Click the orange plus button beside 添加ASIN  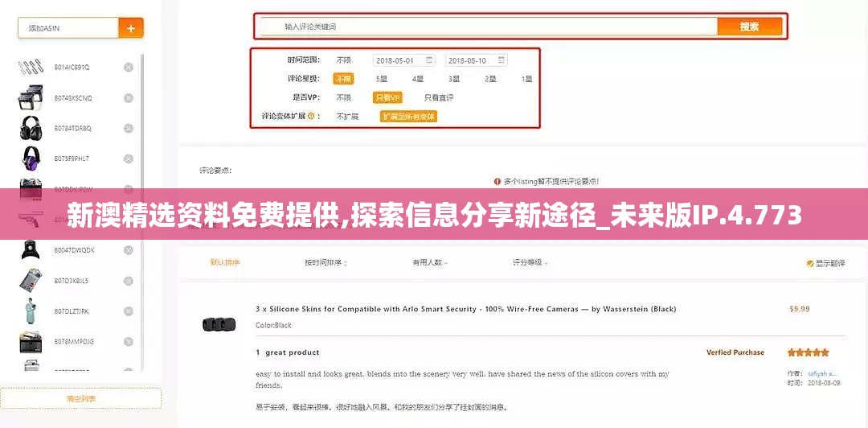pyautogui.click(x=131, y=27)
